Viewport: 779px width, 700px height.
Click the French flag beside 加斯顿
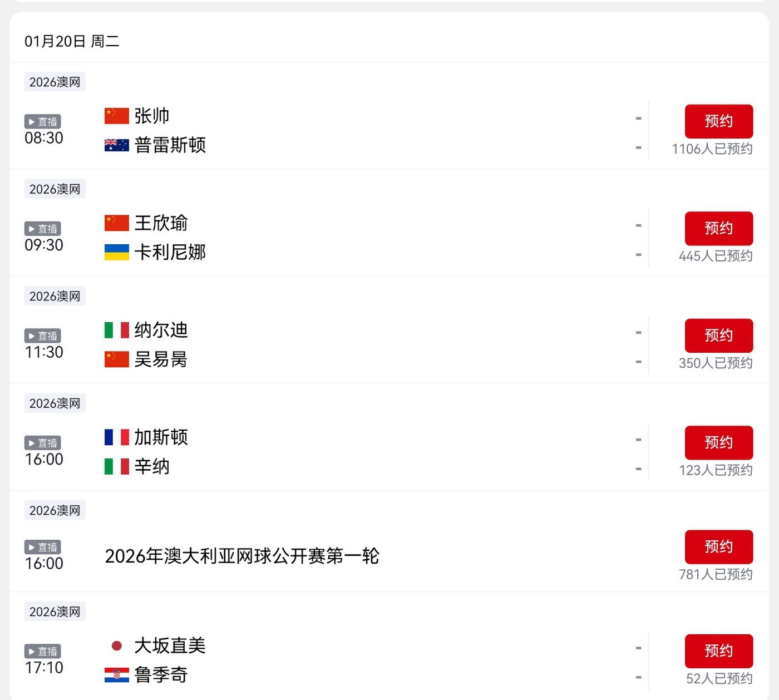click(x=117, y=437)
